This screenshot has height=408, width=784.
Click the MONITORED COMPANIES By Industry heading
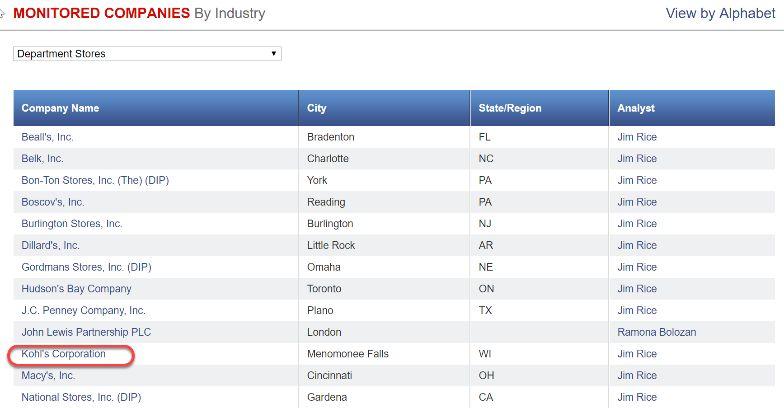tap(139, 13)
